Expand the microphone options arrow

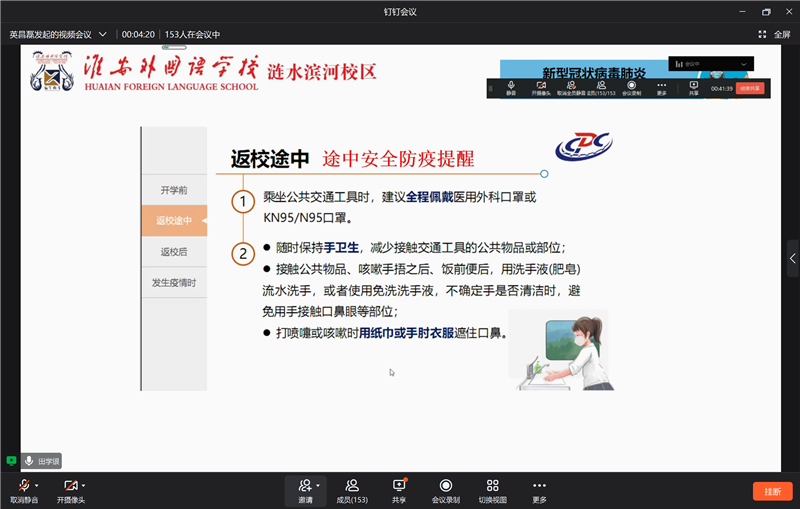38,485
